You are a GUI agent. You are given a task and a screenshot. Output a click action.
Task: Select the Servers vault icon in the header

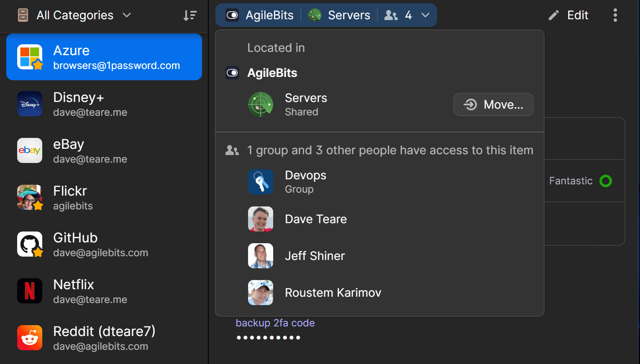tap(314, 15)
